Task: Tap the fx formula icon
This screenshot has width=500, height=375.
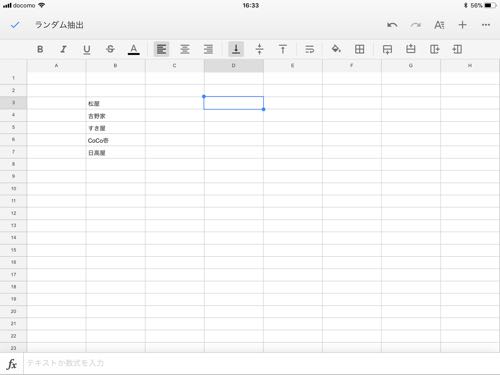Action: click(x=12, y=364)
